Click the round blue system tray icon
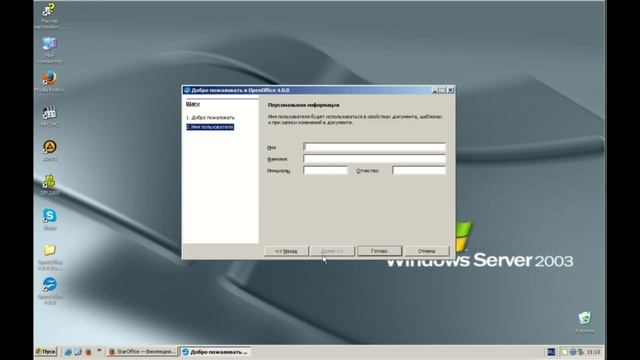640x360 pixels. click(573, 352)
